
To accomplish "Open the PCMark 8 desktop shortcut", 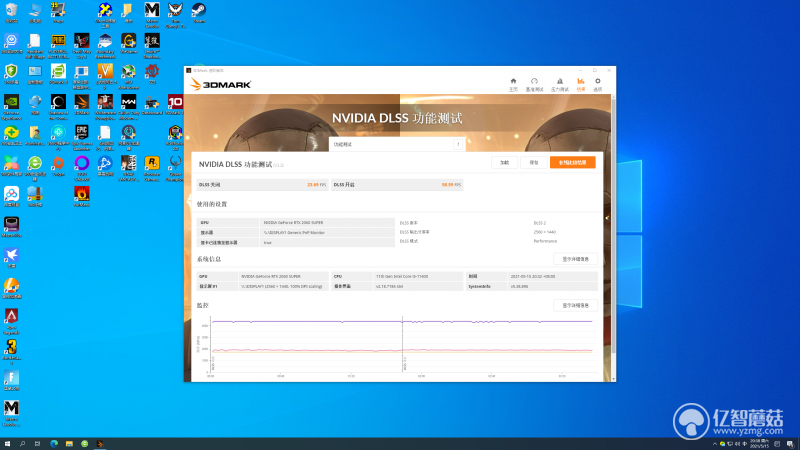I will (58, 74).
